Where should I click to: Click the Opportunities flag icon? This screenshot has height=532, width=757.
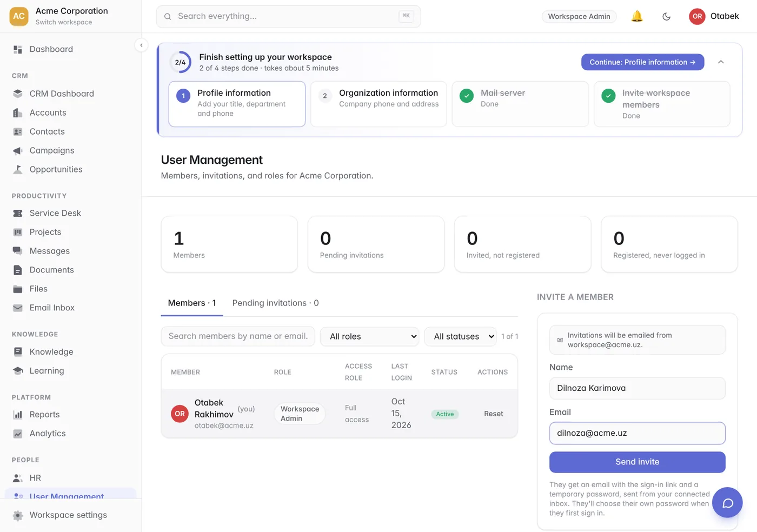click(18, 169)
